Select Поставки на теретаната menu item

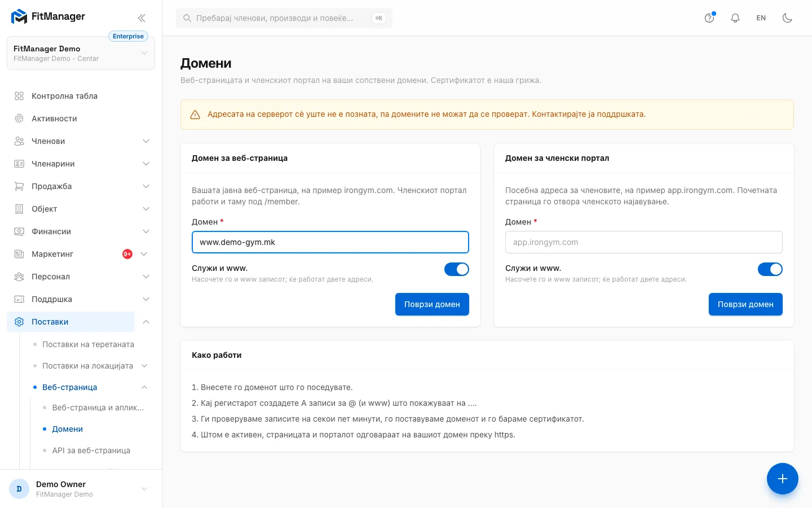point(88,344)
